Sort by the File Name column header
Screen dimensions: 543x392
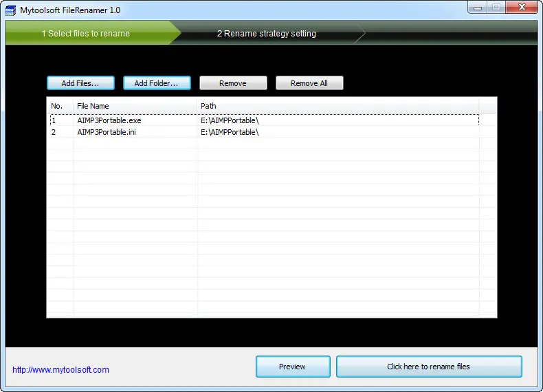coord(135,106)
